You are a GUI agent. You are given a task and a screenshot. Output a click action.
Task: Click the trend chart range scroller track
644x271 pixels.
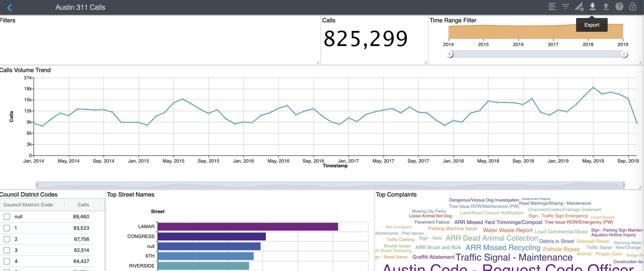click(x=330, y=185)
